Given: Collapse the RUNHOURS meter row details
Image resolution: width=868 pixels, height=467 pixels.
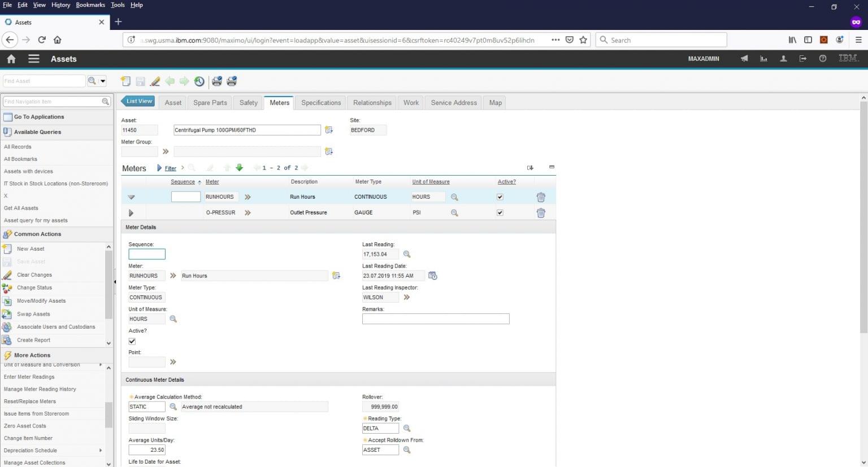Looking at the screenshot, I should (131, 197).
